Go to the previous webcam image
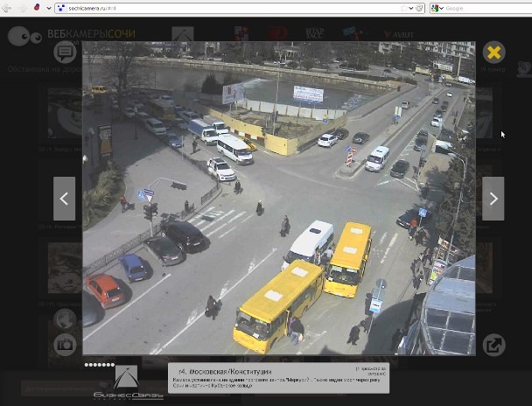The height and width of the screenshot is (406, 532). [x=64, y=199]
